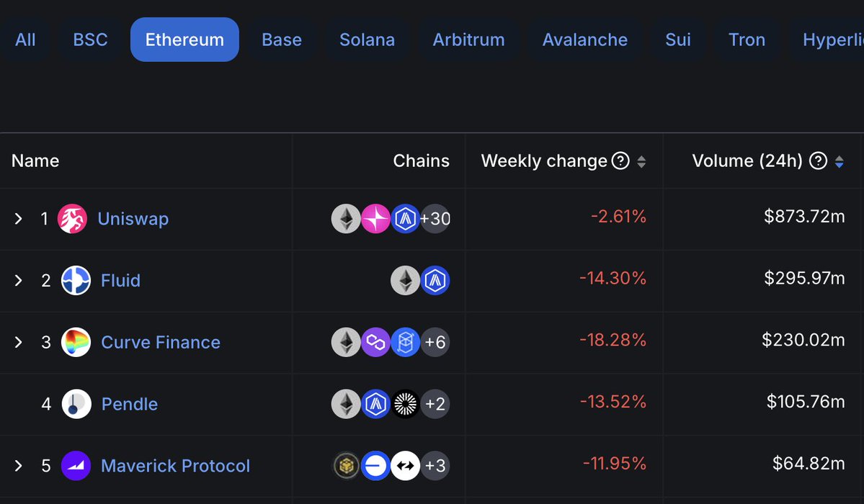This screenshot has height=504, width=864.
Task: Click the Maverick Protocol purple logo
Action: tap(76, 466)
